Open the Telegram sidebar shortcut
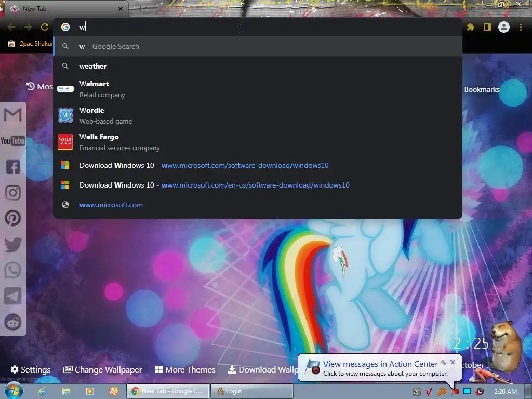The width and height of the screenshot is (532, 399). coord(12,296)
